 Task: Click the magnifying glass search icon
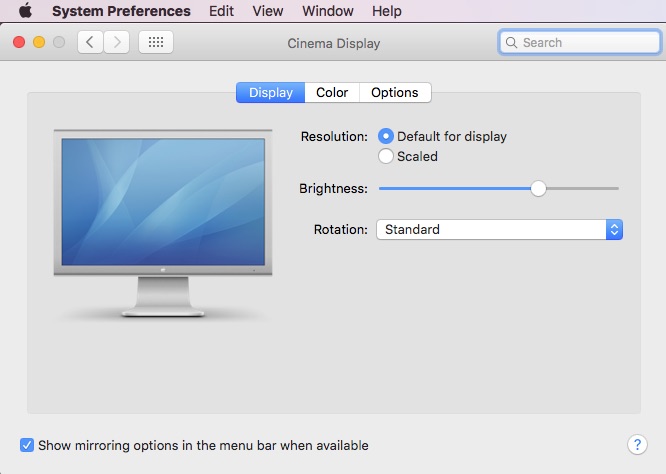(x=511, y=42)
